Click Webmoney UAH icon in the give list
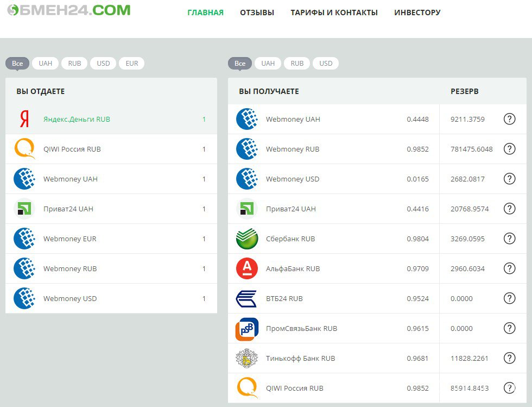Screen dimensions: 532x407 pos(24,179)
